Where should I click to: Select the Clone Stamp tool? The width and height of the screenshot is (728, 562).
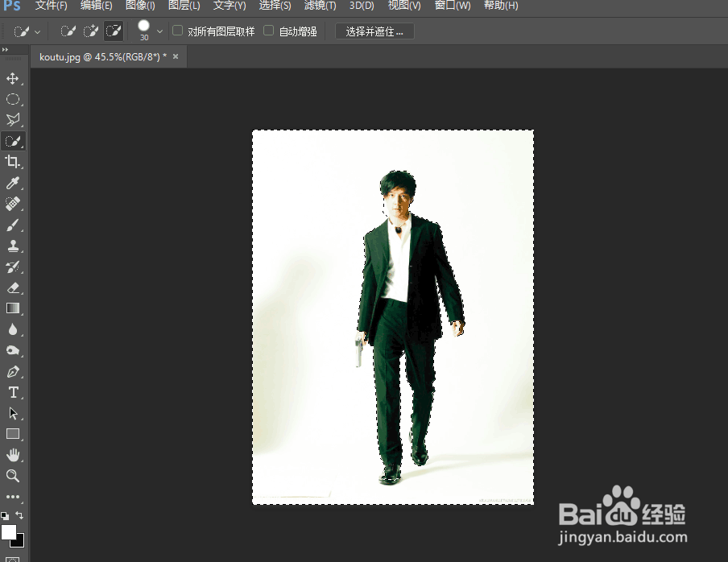(13, 246)
